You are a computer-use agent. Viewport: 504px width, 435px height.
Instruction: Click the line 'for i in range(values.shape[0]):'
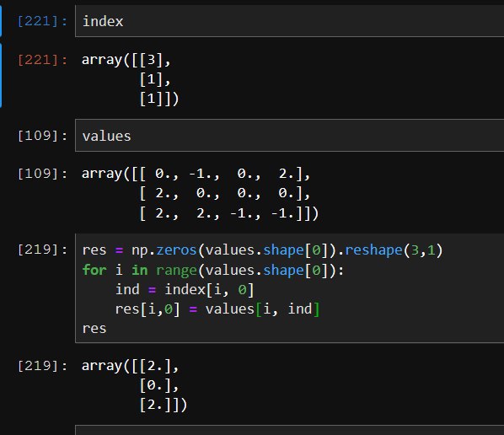click(213, 270)
